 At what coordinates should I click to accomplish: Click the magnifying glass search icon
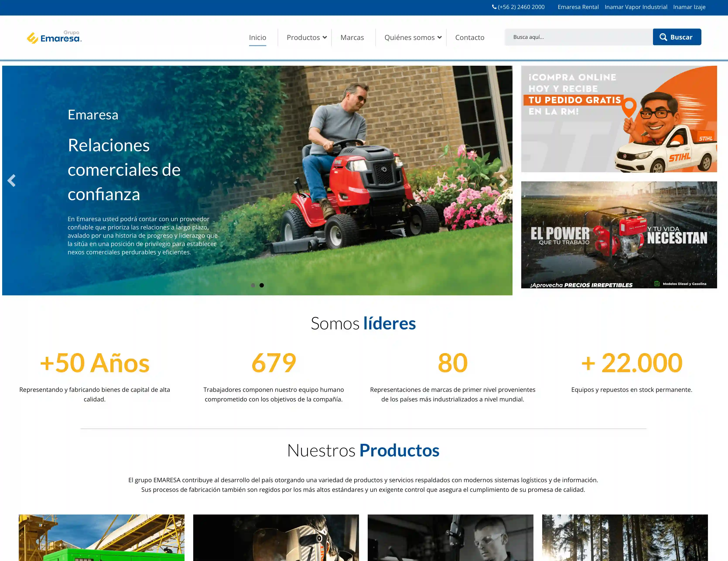coord(663,37)
